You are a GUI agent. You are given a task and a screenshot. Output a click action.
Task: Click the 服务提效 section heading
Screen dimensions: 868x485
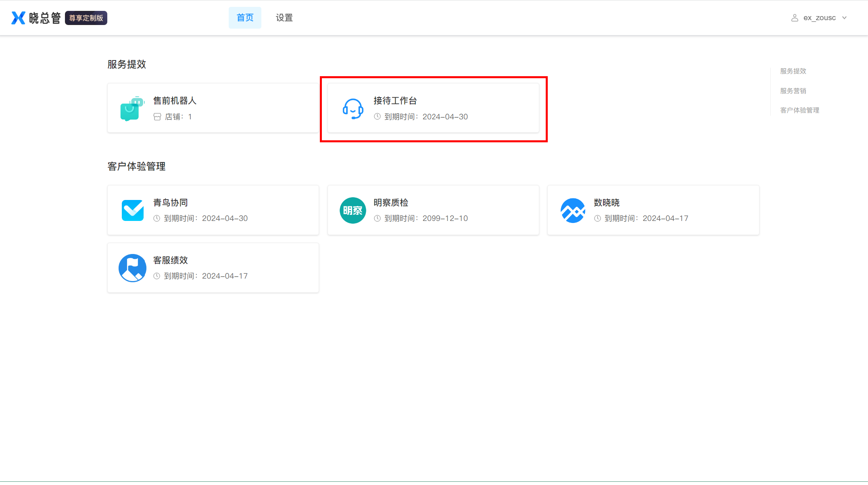[127, 65]
